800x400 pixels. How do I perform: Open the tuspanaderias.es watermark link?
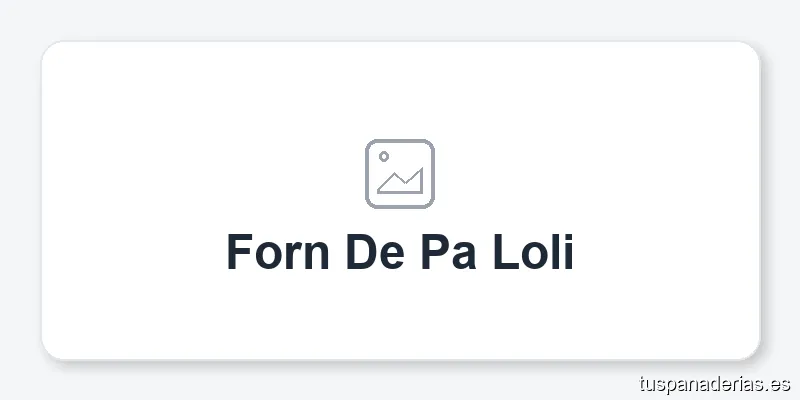point(714,384)
